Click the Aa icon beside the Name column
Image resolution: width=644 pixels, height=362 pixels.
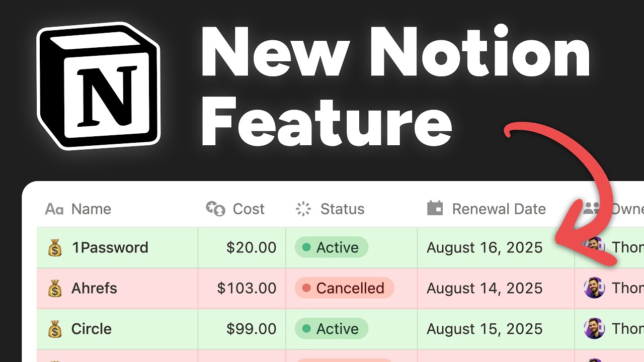pos(54,209)
